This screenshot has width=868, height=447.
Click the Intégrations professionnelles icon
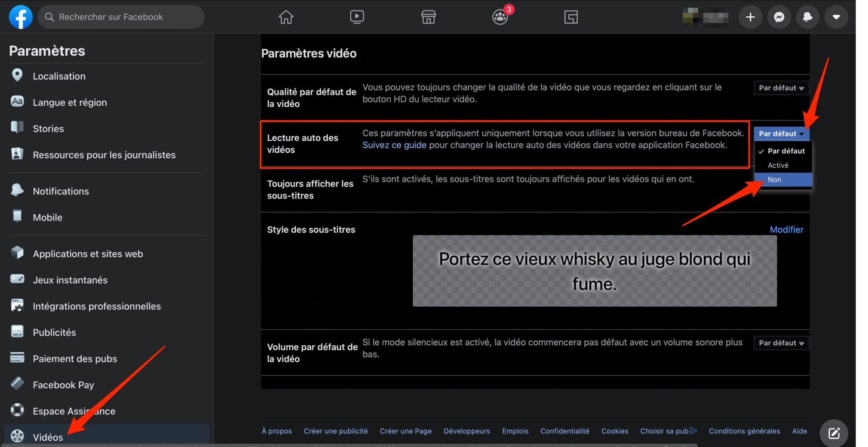[x=17, y=306]
